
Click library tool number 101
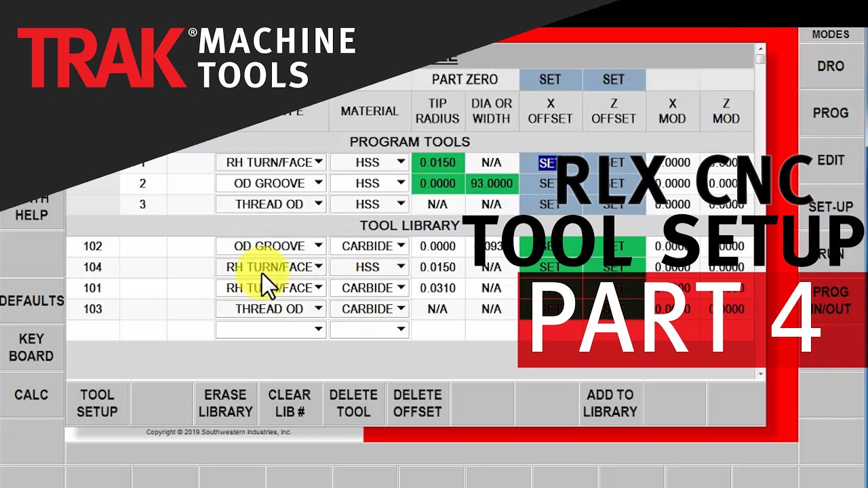tap(93, 287)
